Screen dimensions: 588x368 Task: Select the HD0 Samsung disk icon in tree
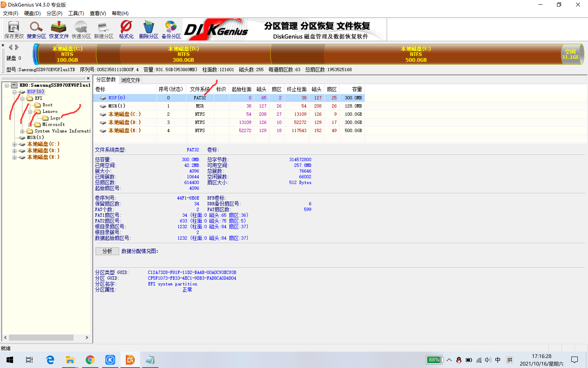pyautogui.click(x=14, y=85)
